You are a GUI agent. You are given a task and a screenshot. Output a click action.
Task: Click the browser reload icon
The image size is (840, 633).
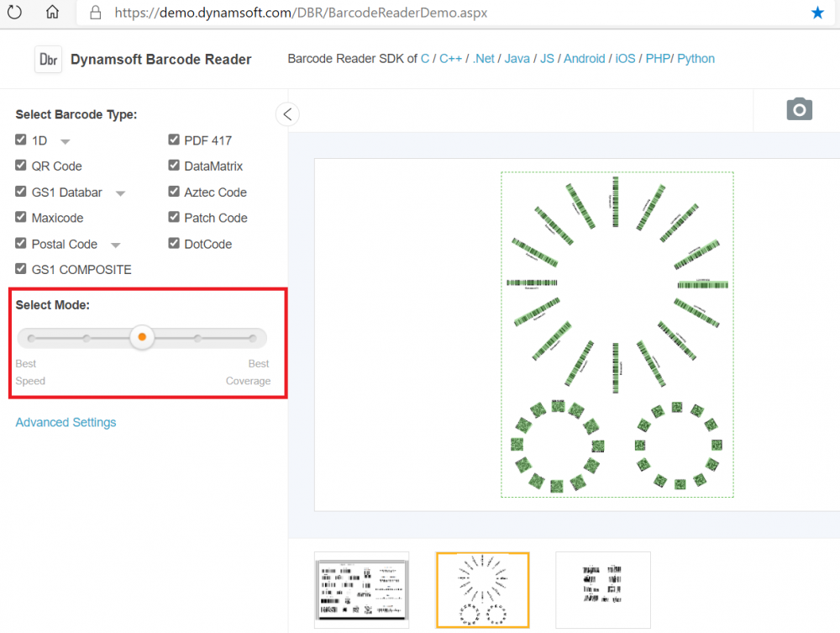tap(15, 13)
